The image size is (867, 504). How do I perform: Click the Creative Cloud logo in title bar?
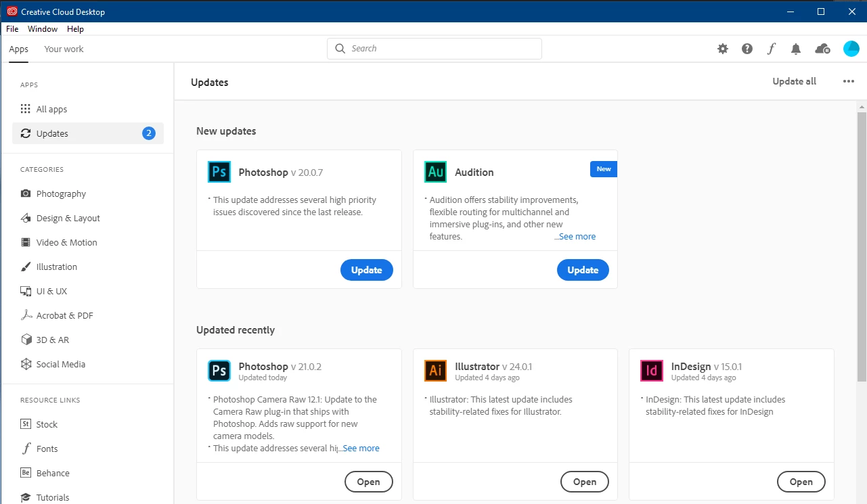tap(12, 12)
